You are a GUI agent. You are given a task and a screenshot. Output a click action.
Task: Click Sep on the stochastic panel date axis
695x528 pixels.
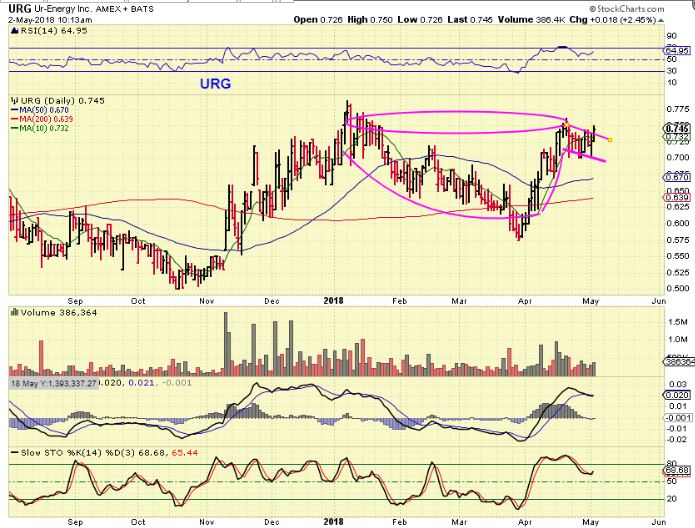tap(75, 522)
